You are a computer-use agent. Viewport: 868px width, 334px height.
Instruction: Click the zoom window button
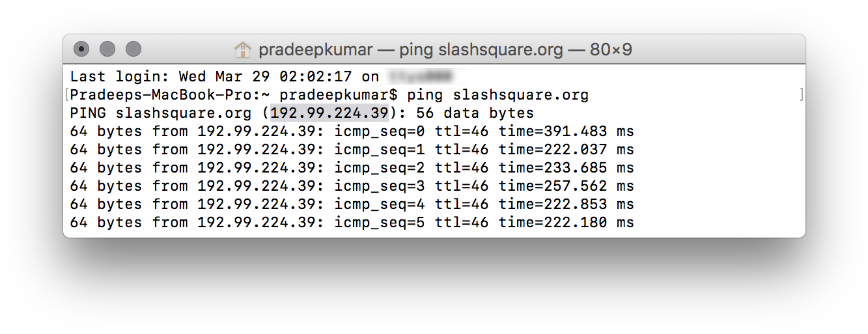coord(133,49)
